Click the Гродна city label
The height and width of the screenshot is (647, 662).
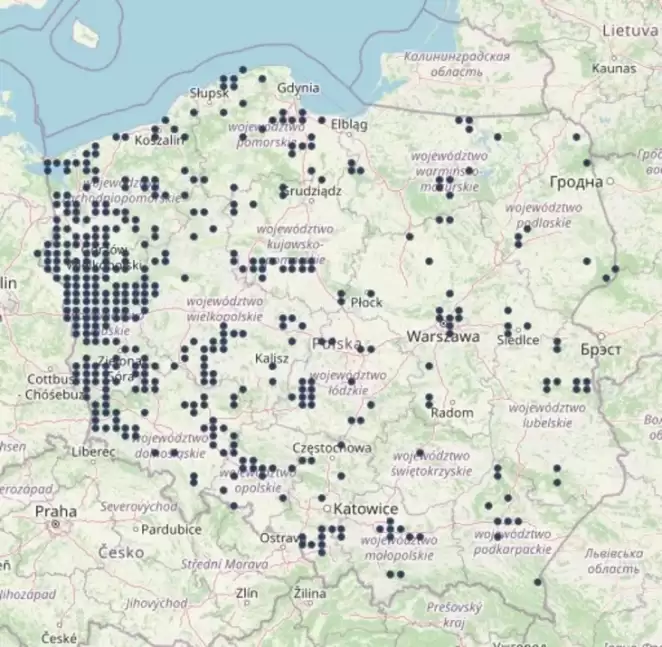[x=576, y=182]
